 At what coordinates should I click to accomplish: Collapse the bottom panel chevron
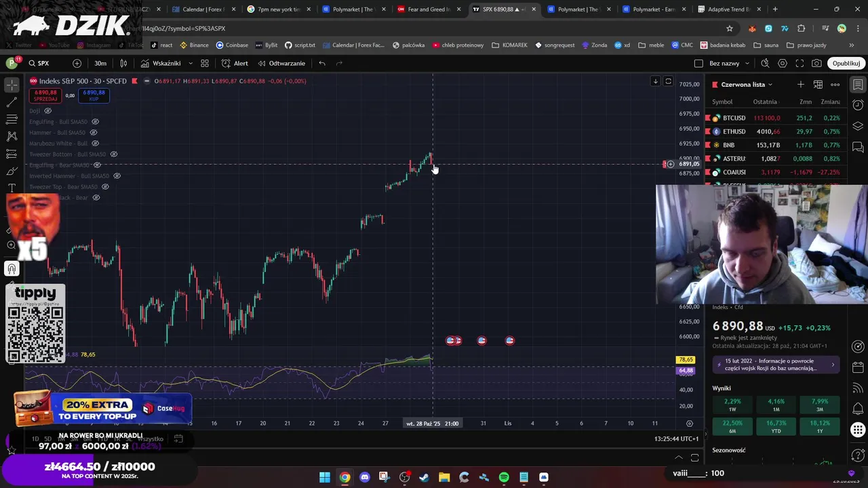tap(679, 457)
